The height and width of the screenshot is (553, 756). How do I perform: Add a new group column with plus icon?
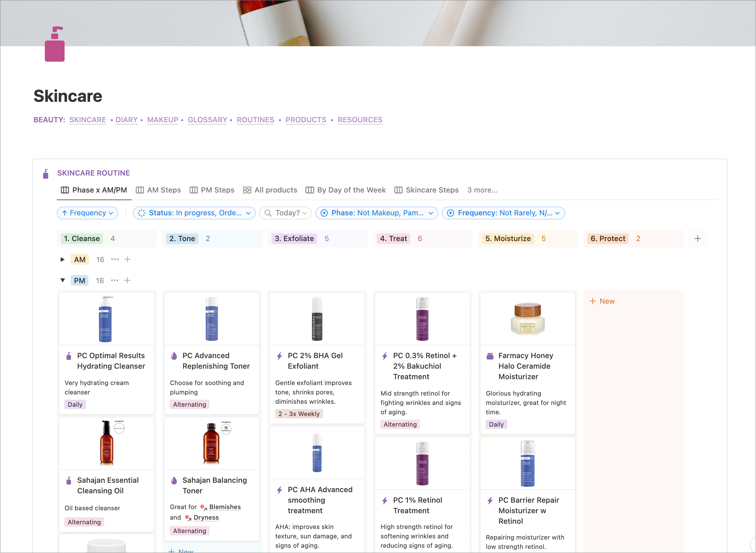[697, 239]
